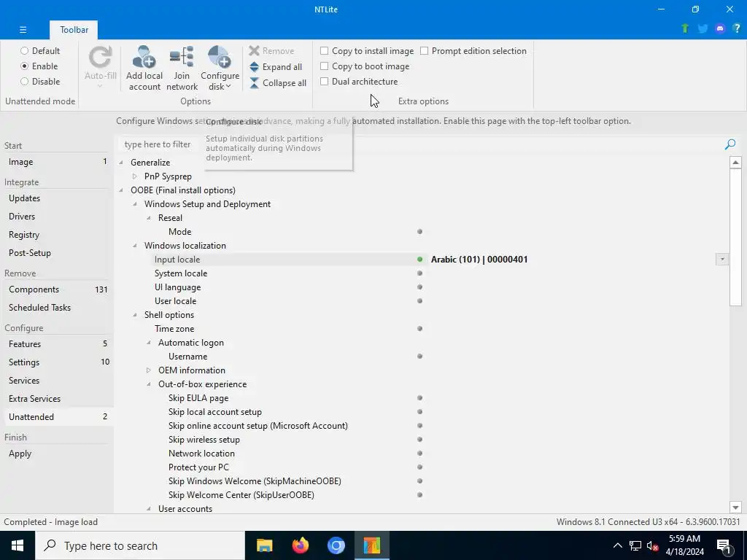Click the Remove X icon
This screenshot has width=747, height=560.
click(255, 51)
